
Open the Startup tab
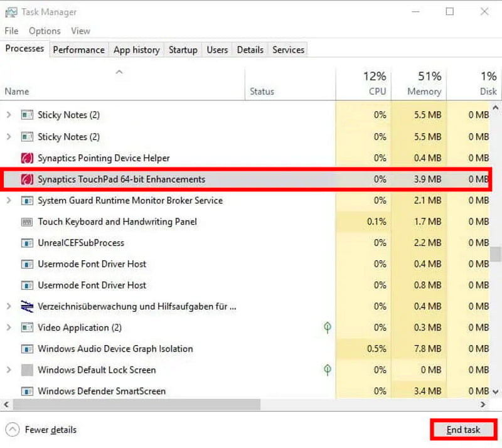point(183,50)
